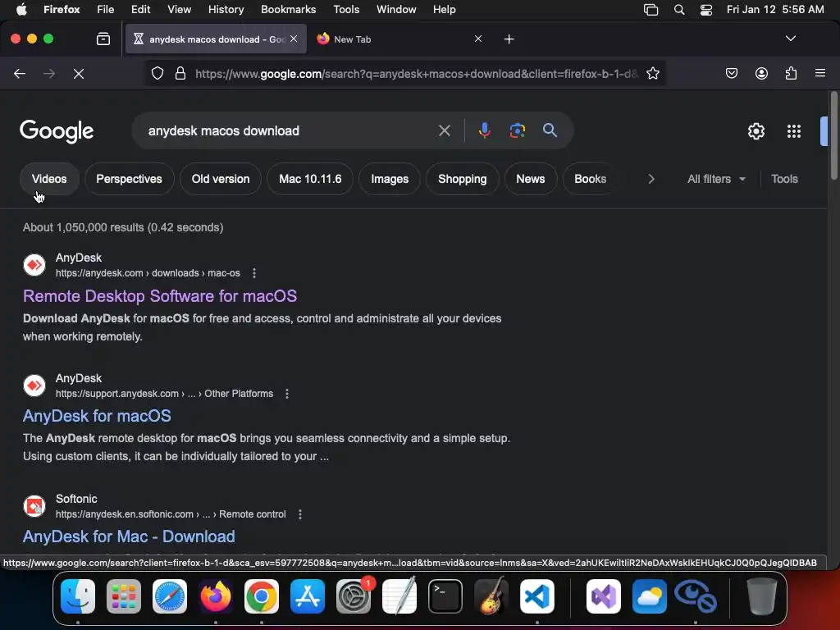Submit search with magnifier icon
840x630 pixels.
coord(550,130)
